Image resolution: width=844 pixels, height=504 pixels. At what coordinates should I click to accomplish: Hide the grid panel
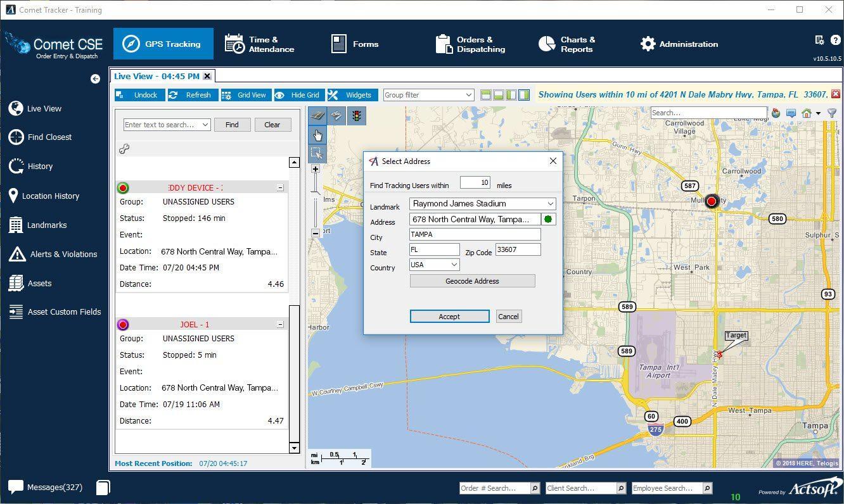coord(299,95)
